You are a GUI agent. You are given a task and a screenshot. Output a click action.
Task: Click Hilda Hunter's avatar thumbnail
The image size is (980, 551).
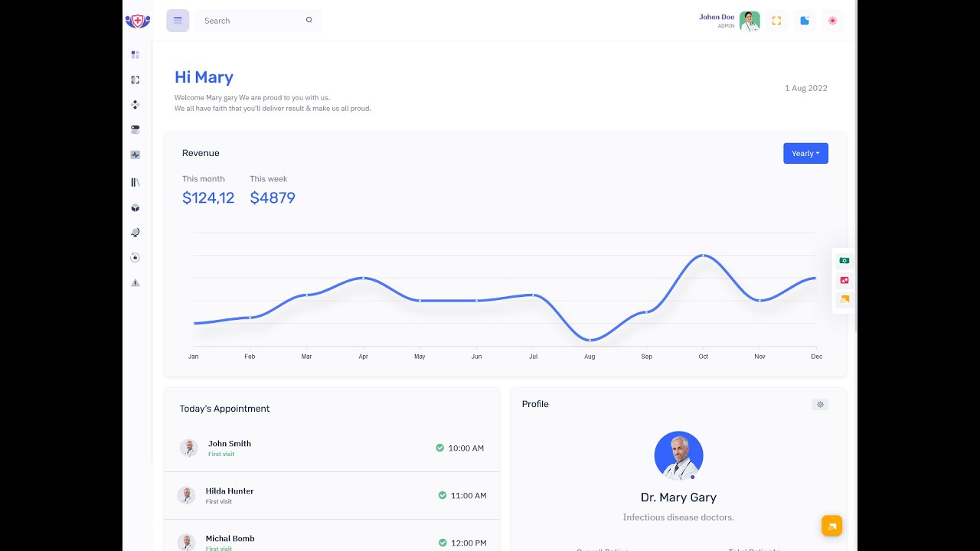186,495
